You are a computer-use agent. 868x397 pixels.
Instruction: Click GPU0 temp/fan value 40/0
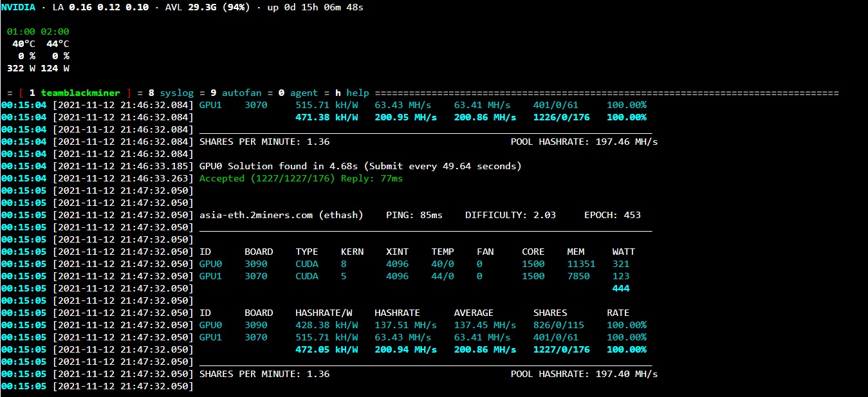click(443, 264)
